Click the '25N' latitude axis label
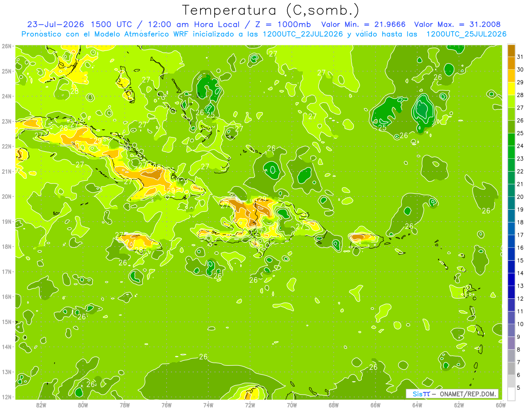 7,71
